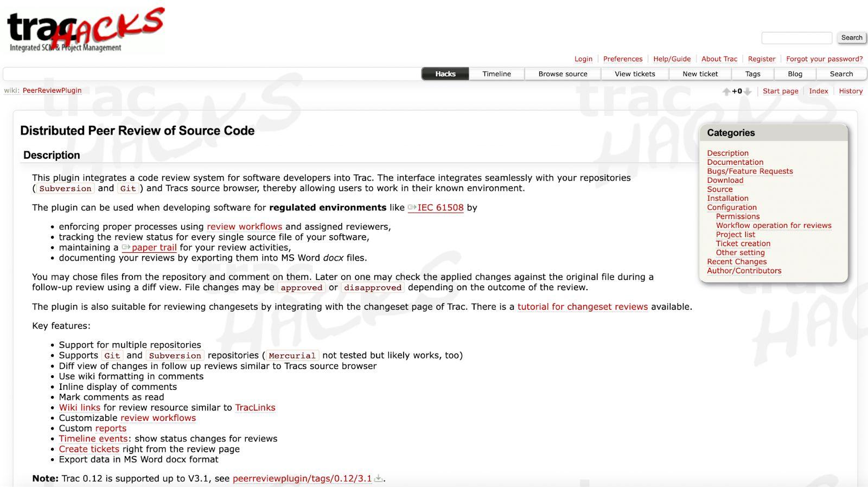Click review workflows link in first list

click(244, 227)
